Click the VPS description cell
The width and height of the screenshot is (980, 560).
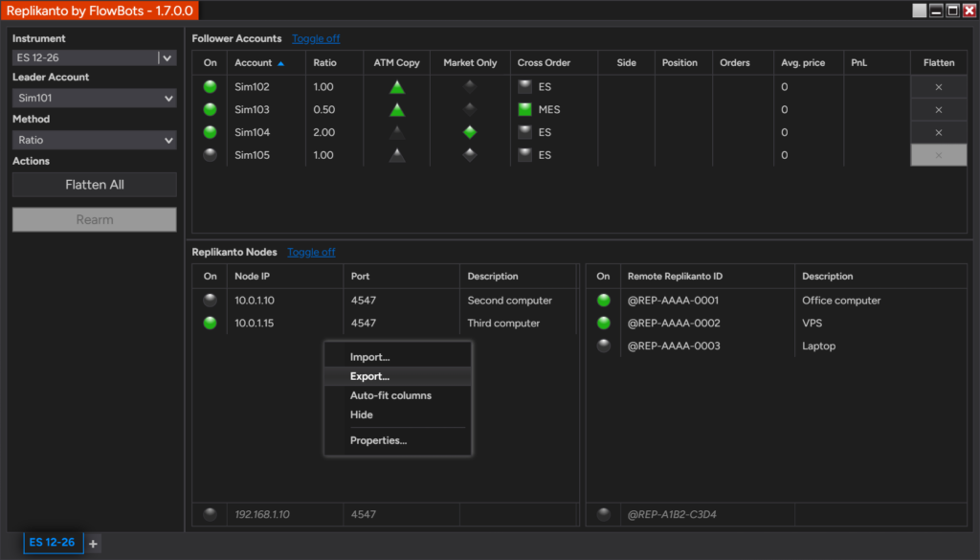[x=880, y=324]
